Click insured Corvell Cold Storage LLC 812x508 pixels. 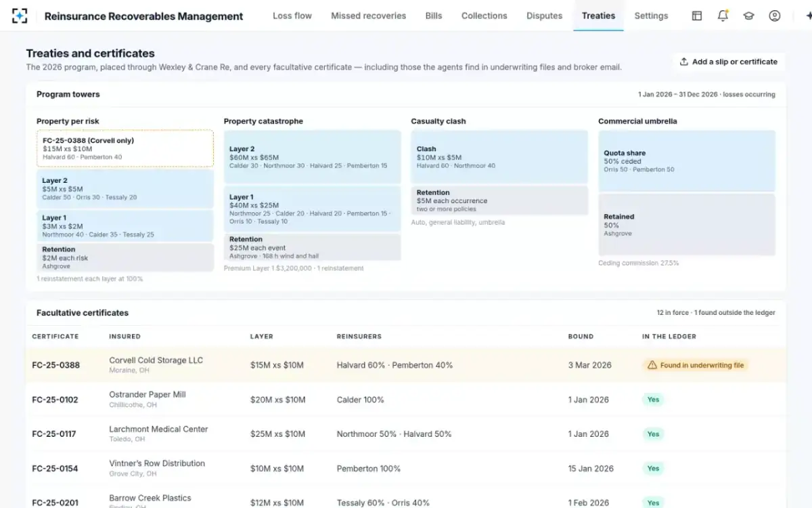click(x=156, y=360)
